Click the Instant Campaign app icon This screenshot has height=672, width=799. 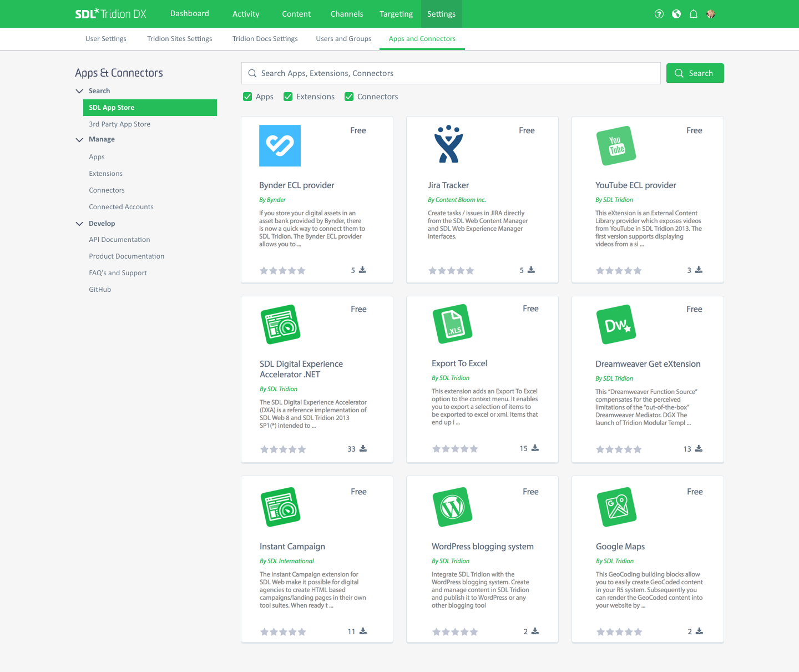tap(281, 507)
